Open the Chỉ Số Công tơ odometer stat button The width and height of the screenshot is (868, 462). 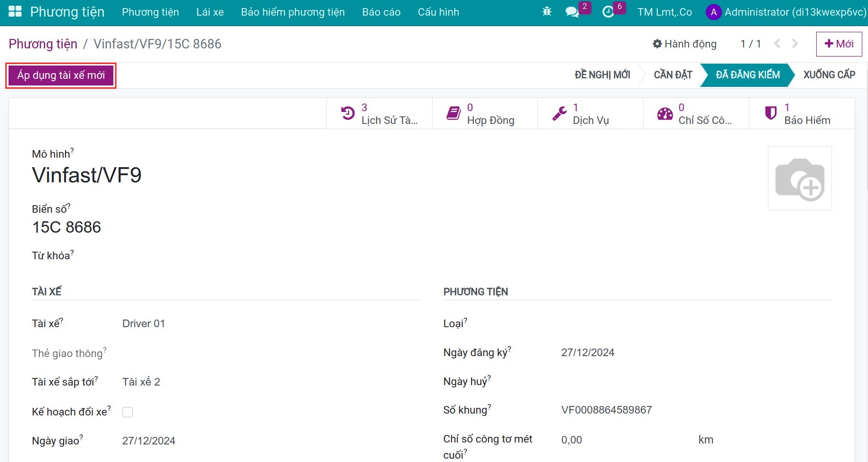pyautogui.click(x=696, y=113)
